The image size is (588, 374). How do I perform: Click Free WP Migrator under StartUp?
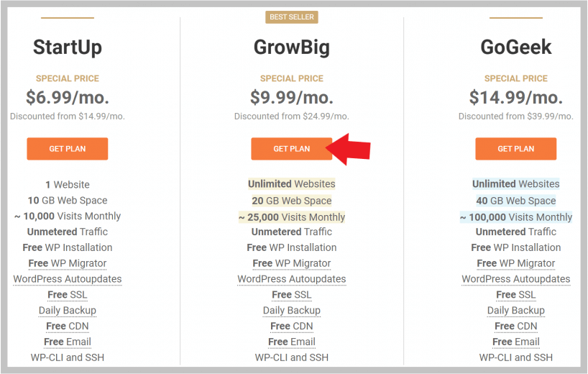68,263
